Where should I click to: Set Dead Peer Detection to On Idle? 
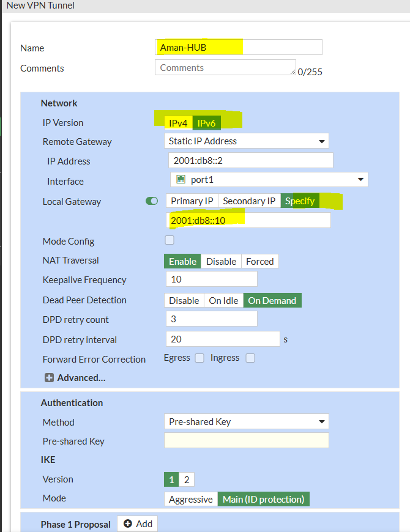coord(224,301)
